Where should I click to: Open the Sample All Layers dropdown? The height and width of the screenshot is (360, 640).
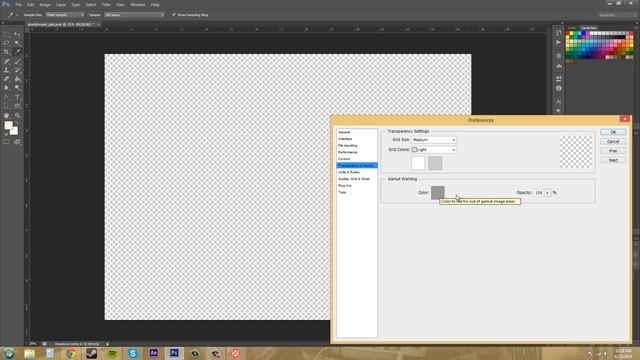click(x=134, y=15)
